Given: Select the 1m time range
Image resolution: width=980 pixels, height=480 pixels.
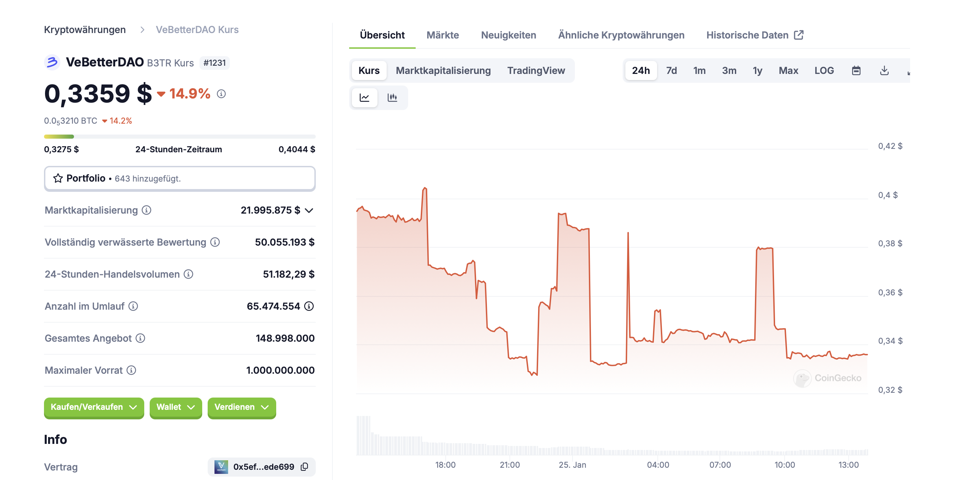Looking at the screenshot, I should (x=699, y=71).
